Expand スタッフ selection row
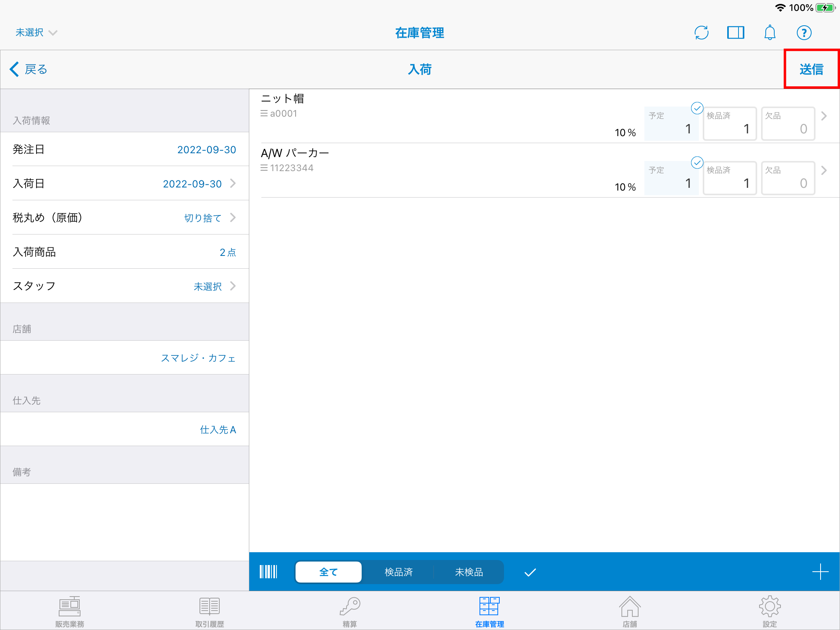 pos(124,286)
